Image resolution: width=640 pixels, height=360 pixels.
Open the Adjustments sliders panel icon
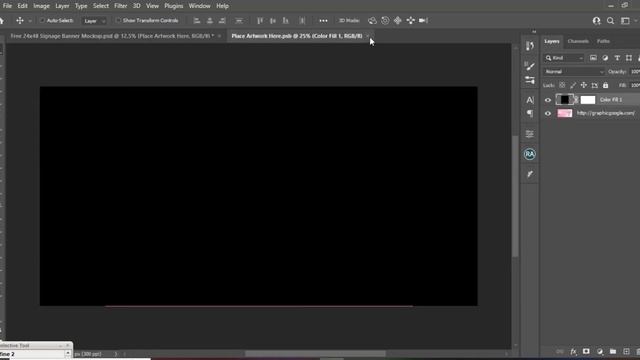tap(530, 80)
